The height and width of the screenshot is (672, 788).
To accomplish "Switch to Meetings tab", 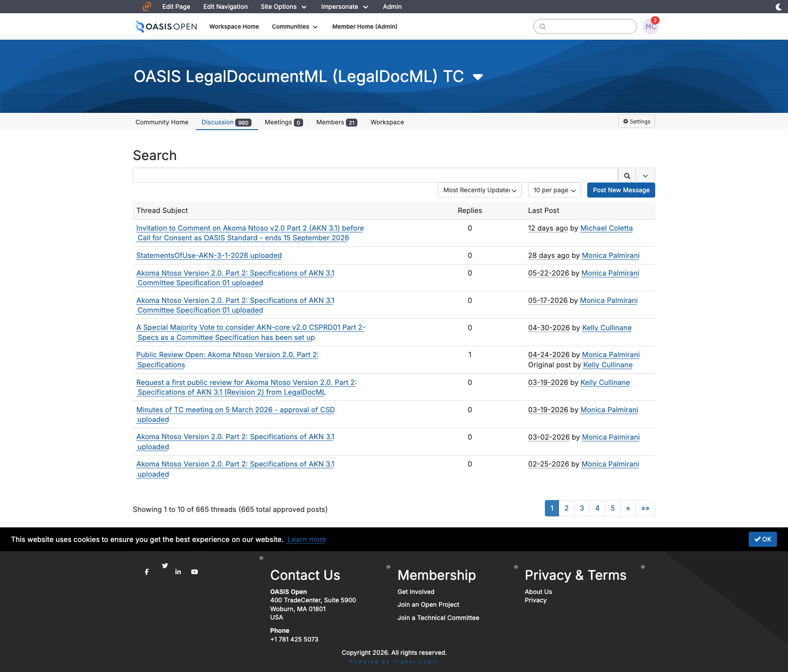I will pos(284,122).
